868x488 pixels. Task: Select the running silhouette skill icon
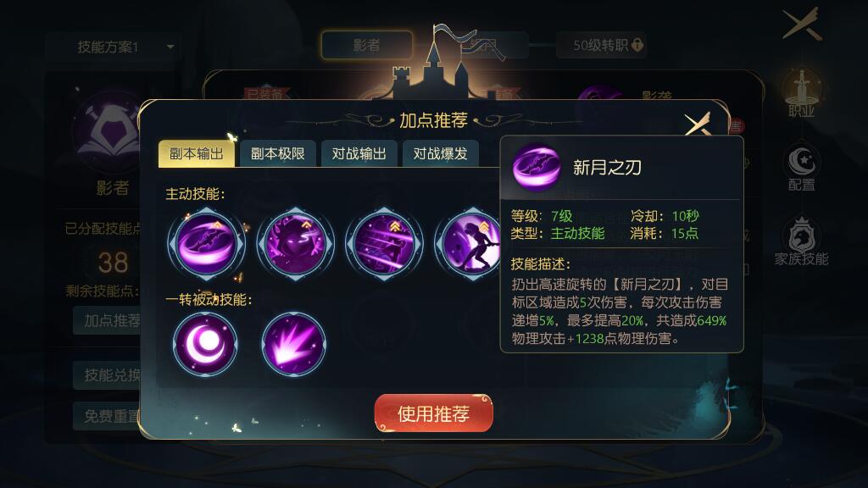tap(470, 243)
